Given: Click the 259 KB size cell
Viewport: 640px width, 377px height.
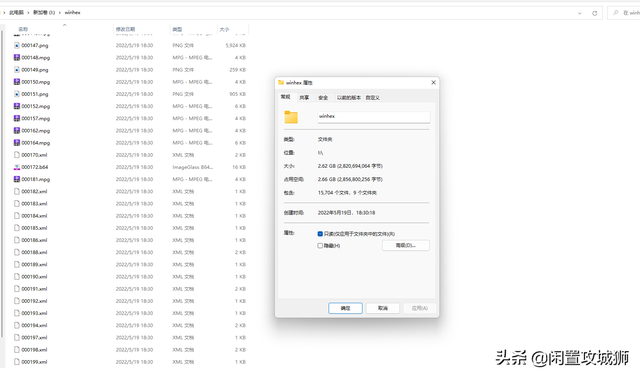Looking at the screenshot, I should tap(238, 70).
